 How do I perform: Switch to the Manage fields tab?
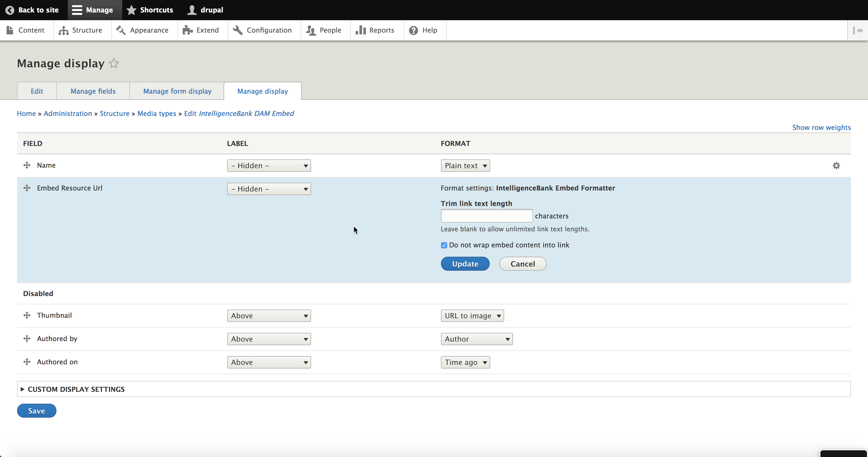(93, 91)
